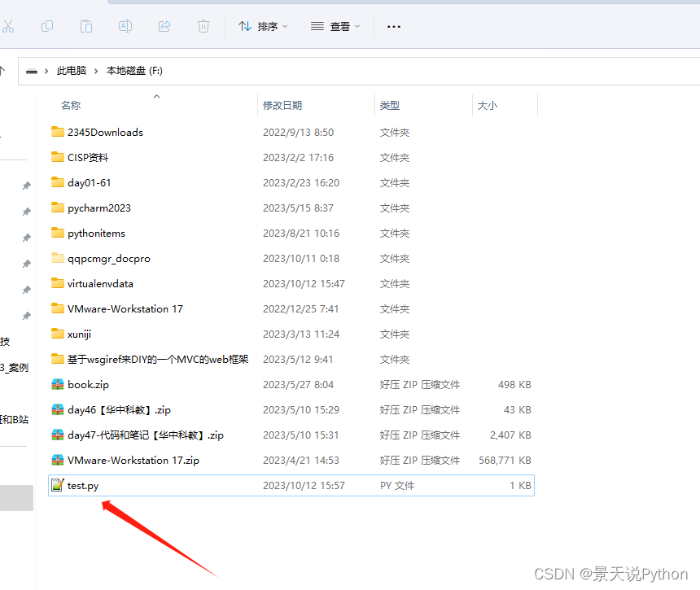
Task: Select the virtualenvdata folder
Action: coord(100,283)
